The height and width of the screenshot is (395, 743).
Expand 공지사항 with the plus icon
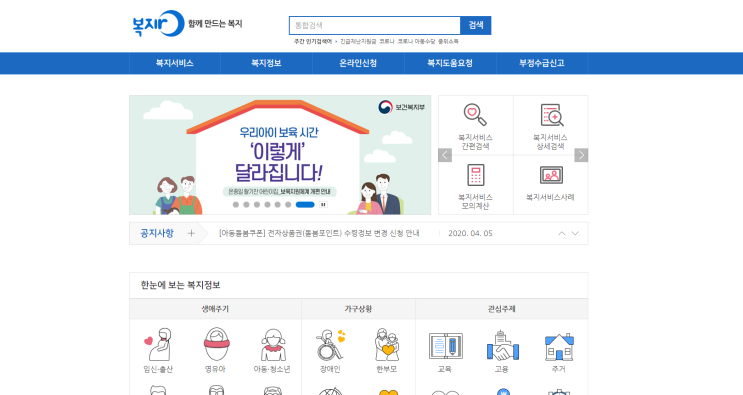(191, 233)
